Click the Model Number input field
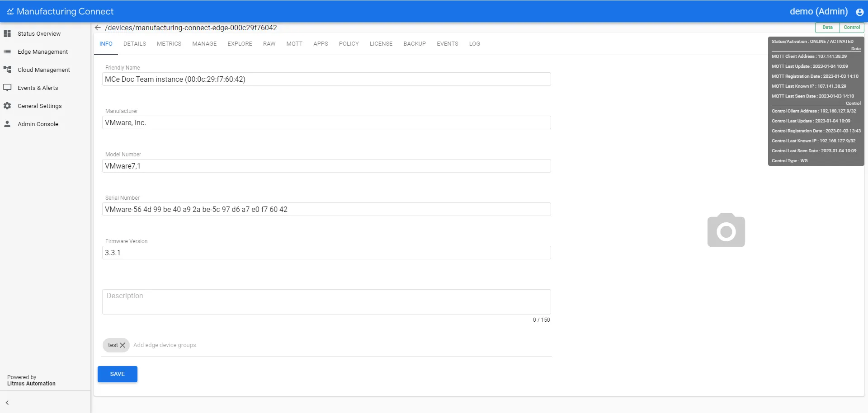 [326, 166]
